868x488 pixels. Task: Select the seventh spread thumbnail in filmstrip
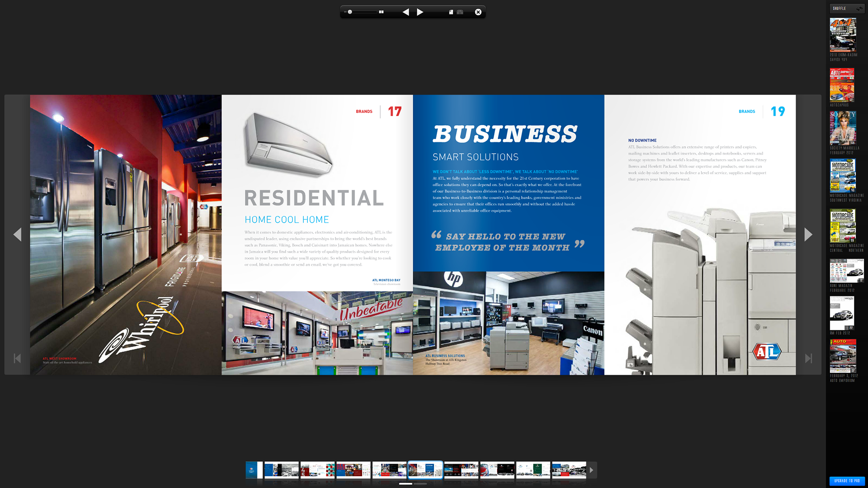coord(461,470)
